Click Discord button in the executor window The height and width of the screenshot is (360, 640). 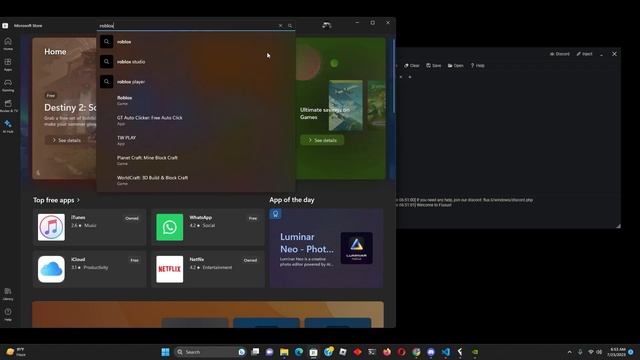[x=560, y=54]
